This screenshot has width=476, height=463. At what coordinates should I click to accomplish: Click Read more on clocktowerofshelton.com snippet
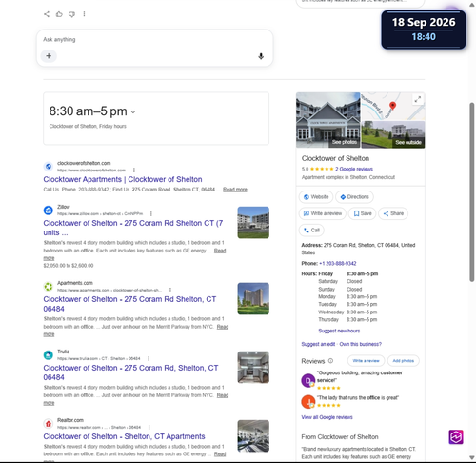(x=235, y=190)
